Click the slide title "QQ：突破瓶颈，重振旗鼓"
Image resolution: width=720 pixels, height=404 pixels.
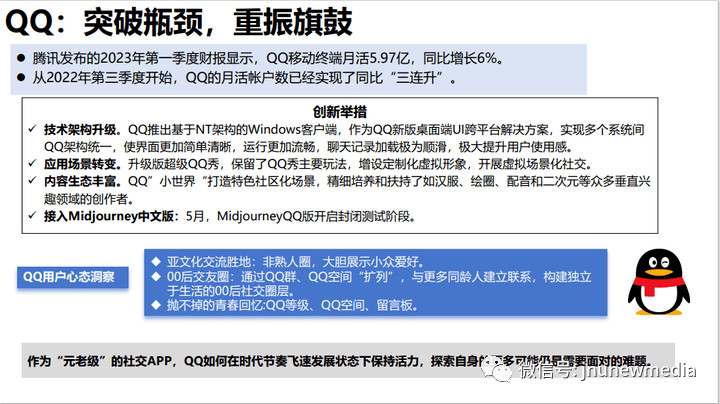[x=179, y=22]
